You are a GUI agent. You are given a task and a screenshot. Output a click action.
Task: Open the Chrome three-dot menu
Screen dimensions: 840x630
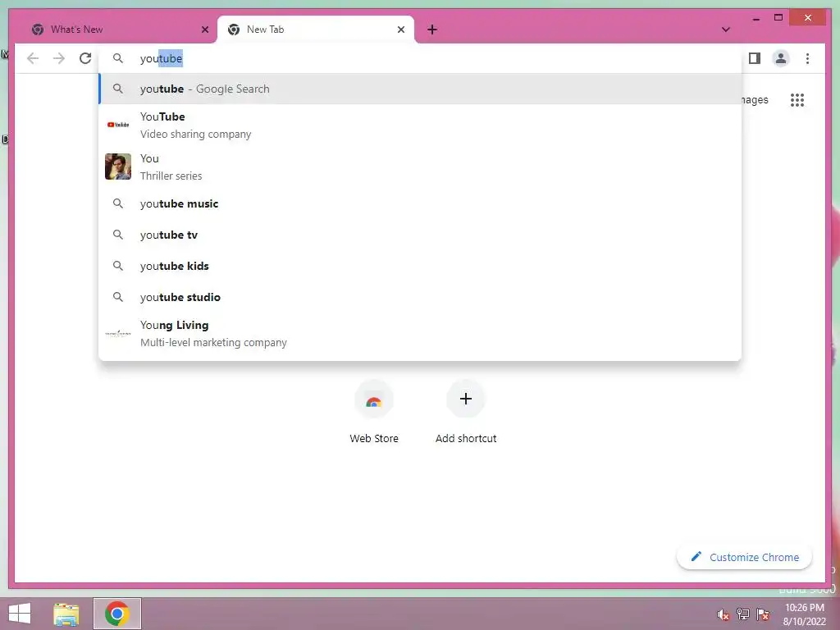[x=807, y=58]
